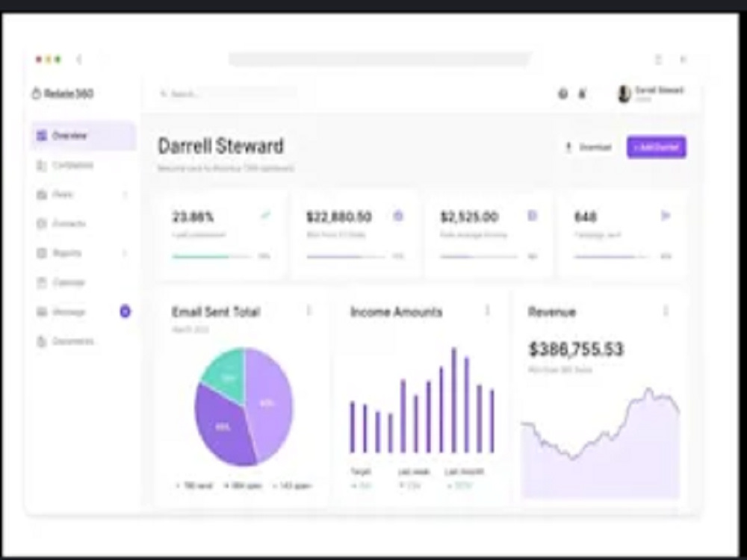Click the progress bar on 648 card
This screenshot has height=560, width=747.
click(x=613, y=257)
